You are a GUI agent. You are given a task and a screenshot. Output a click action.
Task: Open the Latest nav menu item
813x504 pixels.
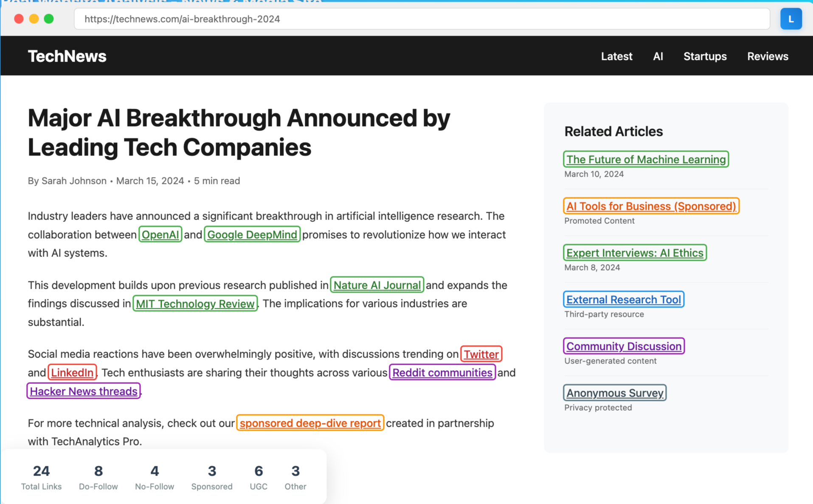click(x=616, y=56)
